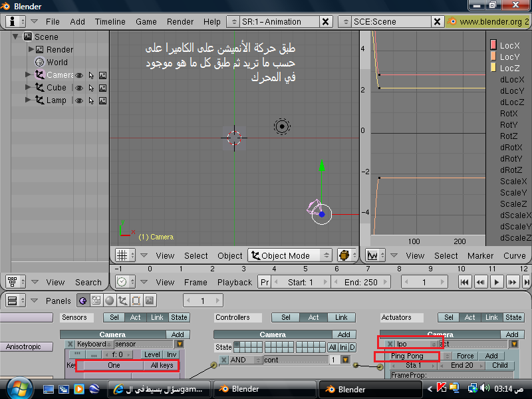Screen dimensions: 532x399
Task: Open the Playback menu in the timeline
Action: [235, 282]
